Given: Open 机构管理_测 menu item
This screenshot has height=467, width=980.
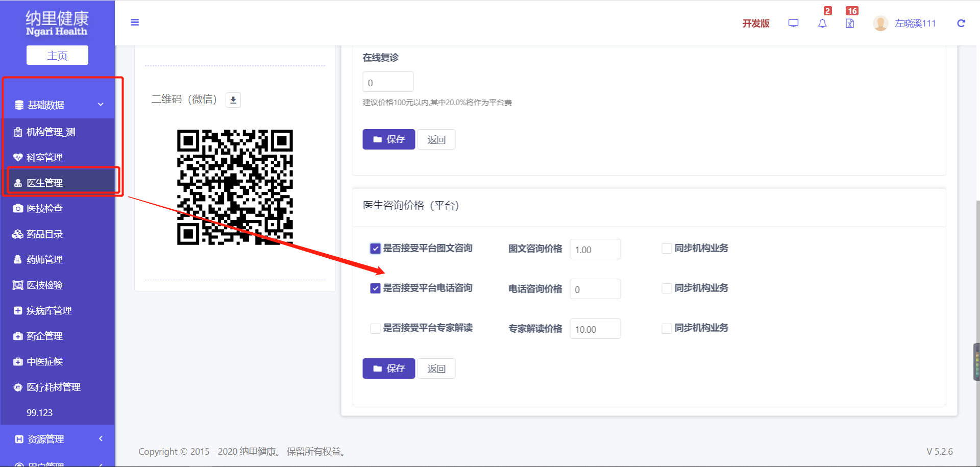Looking at the screenshot, I should click(58, 132).
